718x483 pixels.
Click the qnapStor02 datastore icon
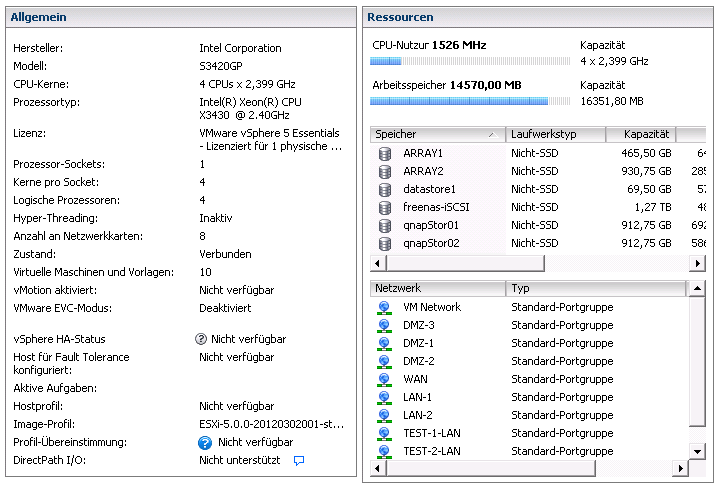385,243
